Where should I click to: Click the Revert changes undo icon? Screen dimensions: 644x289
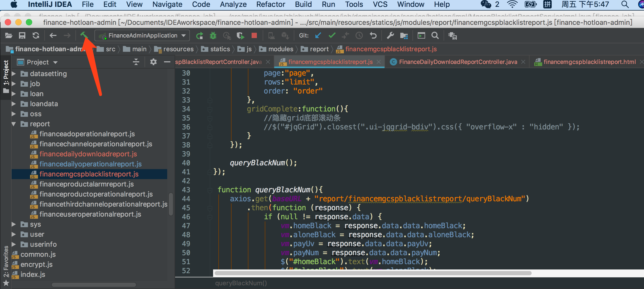(x=373, y=37)
